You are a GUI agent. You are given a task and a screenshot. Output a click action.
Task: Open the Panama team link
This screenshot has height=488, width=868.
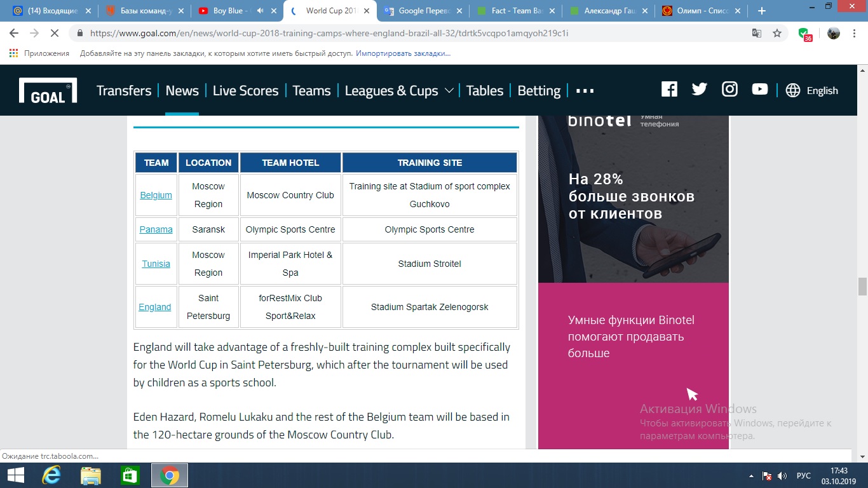(156, 229)
